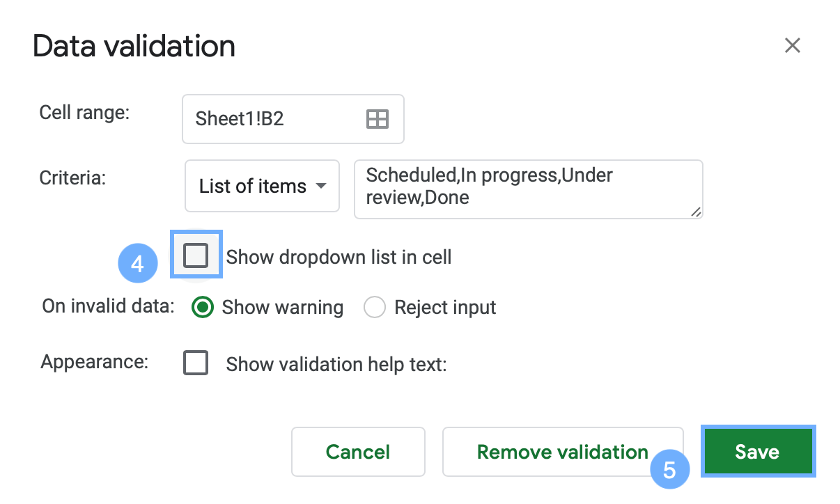Cancel the data validation dialog
This screenshot has height=504, width=840.
click(x=358, y=451)
